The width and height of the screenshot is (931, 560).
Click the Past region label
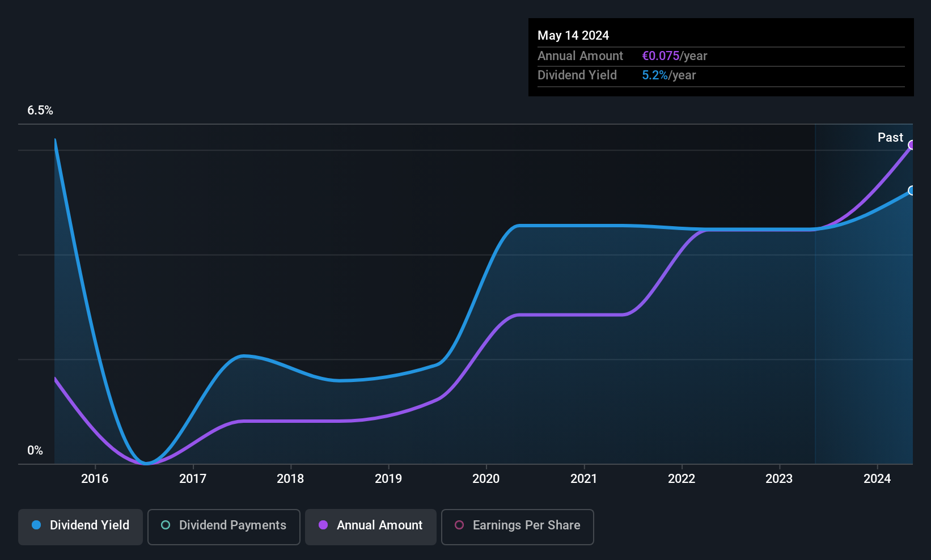(890, 137)
